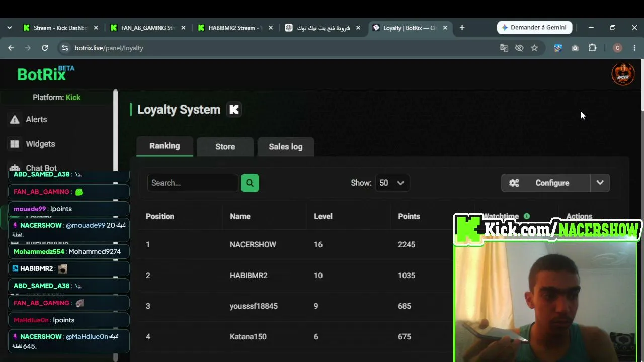Click the Configure button
Image resolution: width=644 pixels, height=362 pixels.
click(x=546, y=183)
